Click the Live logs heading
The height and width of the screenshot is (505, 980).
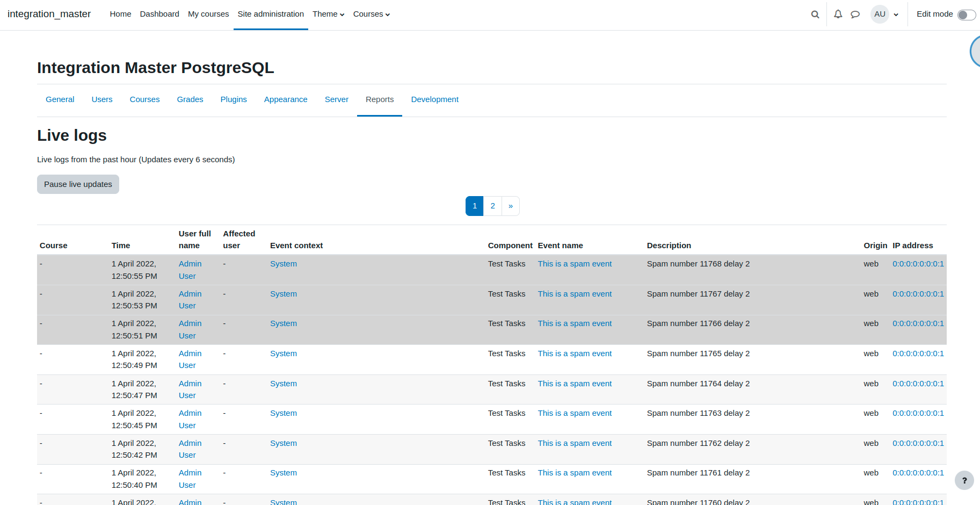pos(72,135)
